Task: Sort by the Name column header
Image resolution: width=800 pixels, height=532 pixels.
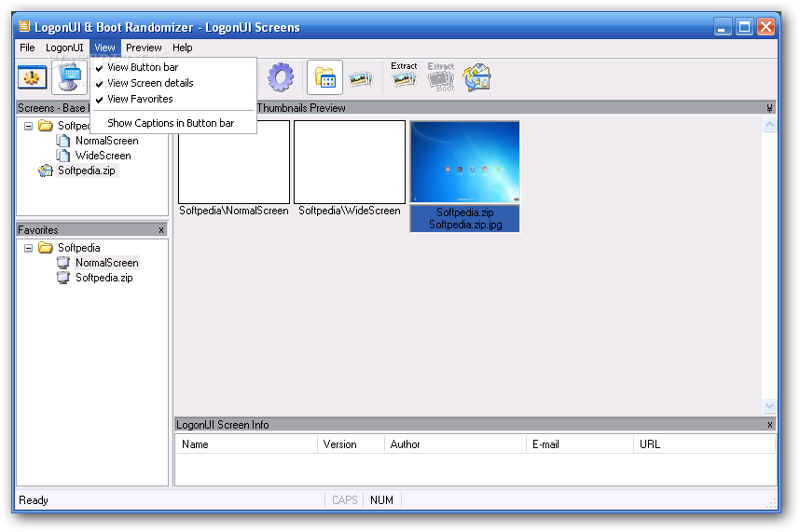Action: coord(246,444)
